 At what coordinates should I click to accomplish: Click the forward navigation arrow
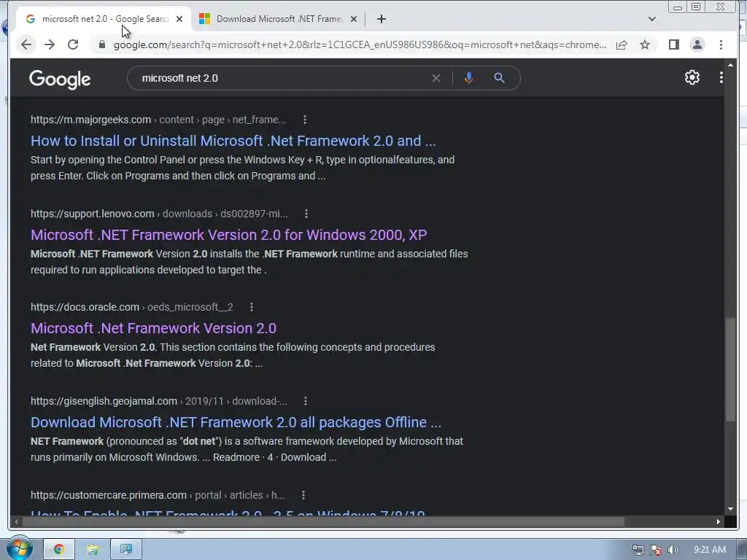point(50,44)
